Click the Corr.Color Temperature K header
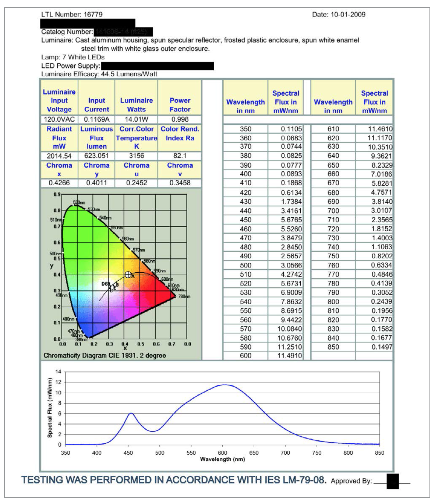435x504 pixels. tap(137, 138)
